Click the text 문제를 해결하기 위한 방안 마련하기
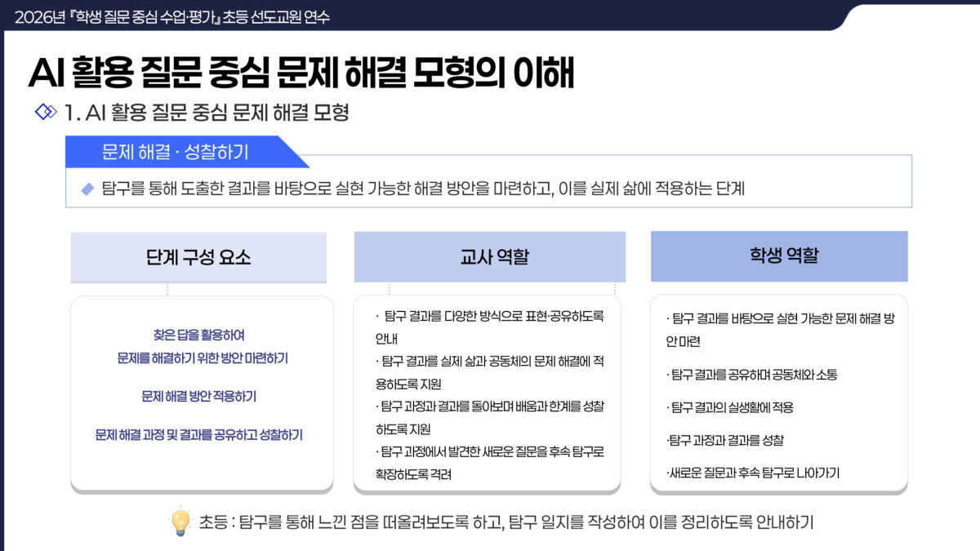 click(203, 358)
